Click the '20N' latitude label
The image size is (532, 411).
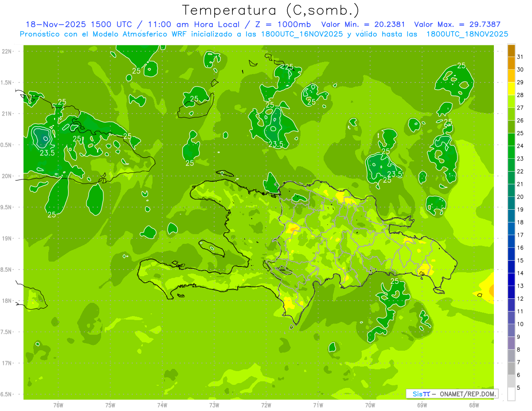[x=7, y=176]
